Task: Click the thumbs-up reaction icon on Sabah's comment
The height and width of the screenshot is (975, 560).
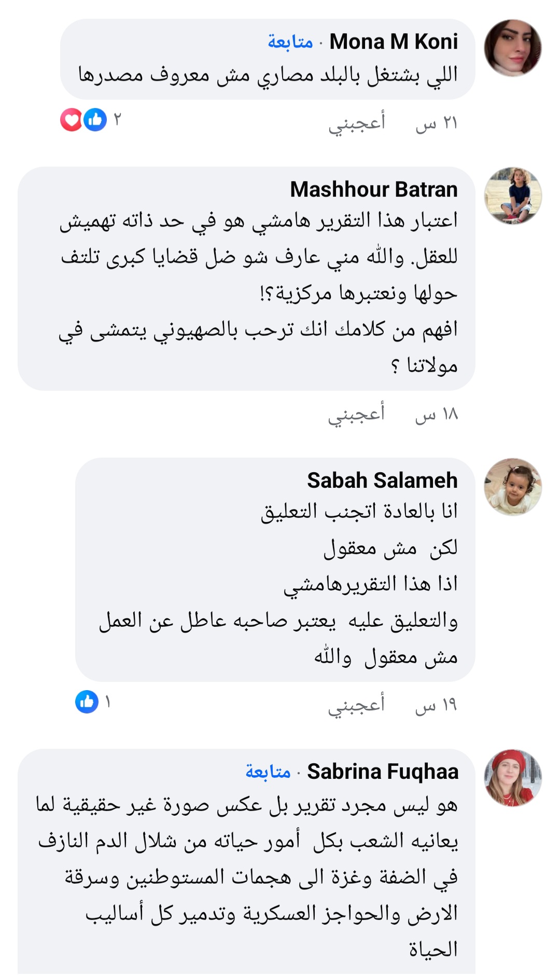Action: [87, 702]
